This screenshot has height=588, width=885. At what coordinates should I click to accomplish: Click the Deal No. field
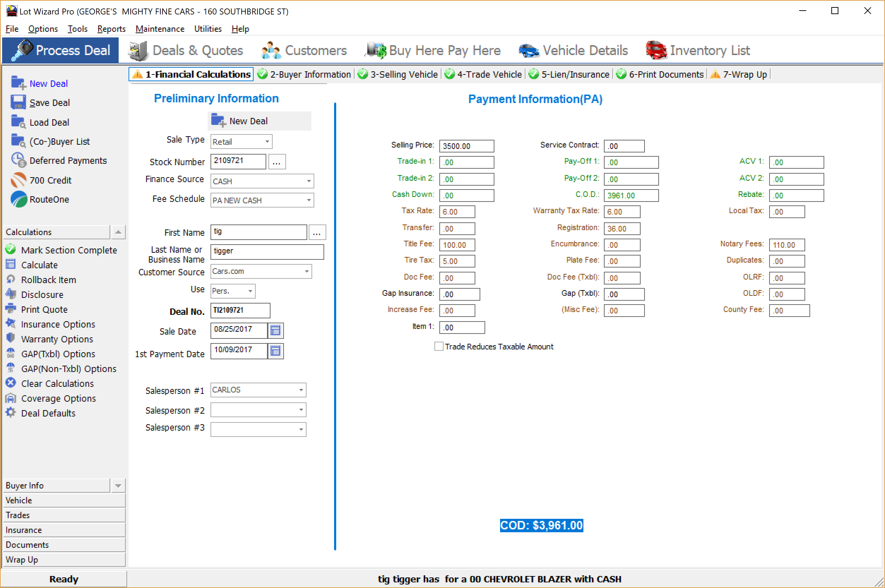coord(240,311)
